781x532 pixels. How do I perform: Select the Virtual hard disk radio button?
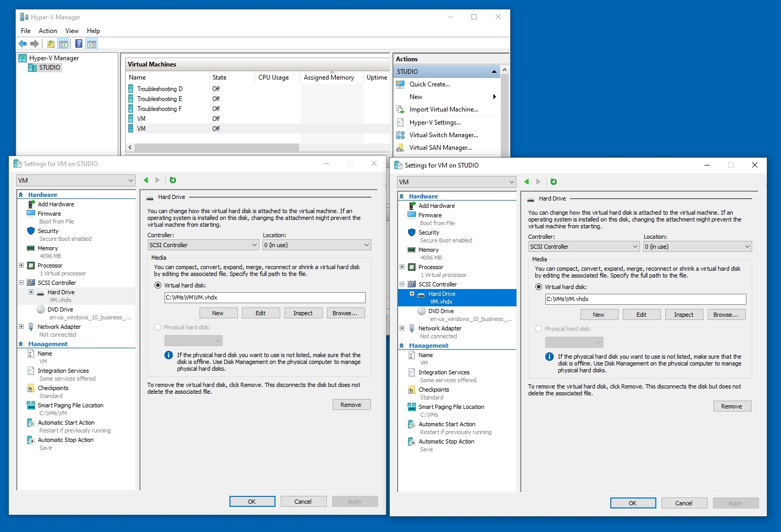click(x=158, y=285)
